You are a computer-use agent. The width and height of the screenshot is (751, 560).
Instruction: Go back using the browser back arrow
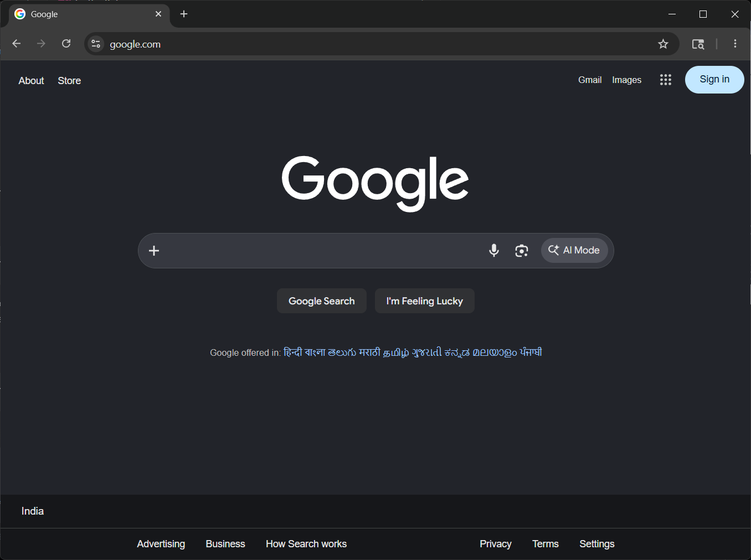click(16, 44)
